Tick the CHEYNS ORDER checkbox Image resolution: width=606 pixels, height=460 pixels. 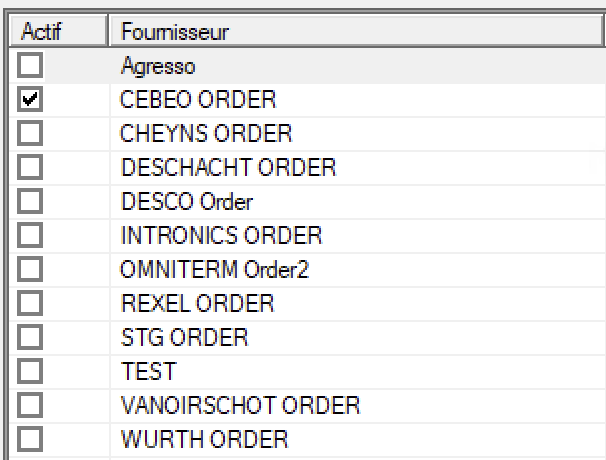pos(30,133)
